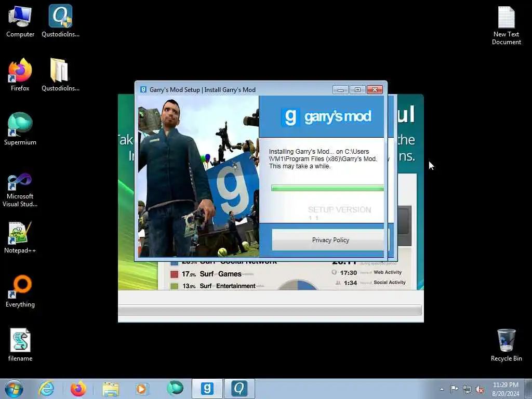
Task: Click the Garry's Mod artwork image
Action: 198,177
